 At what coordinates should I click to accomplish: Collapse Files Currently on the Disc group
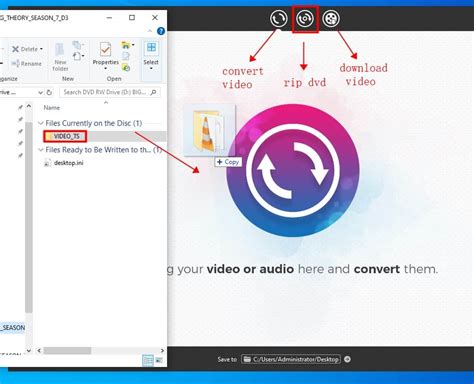tap(41, 123)
